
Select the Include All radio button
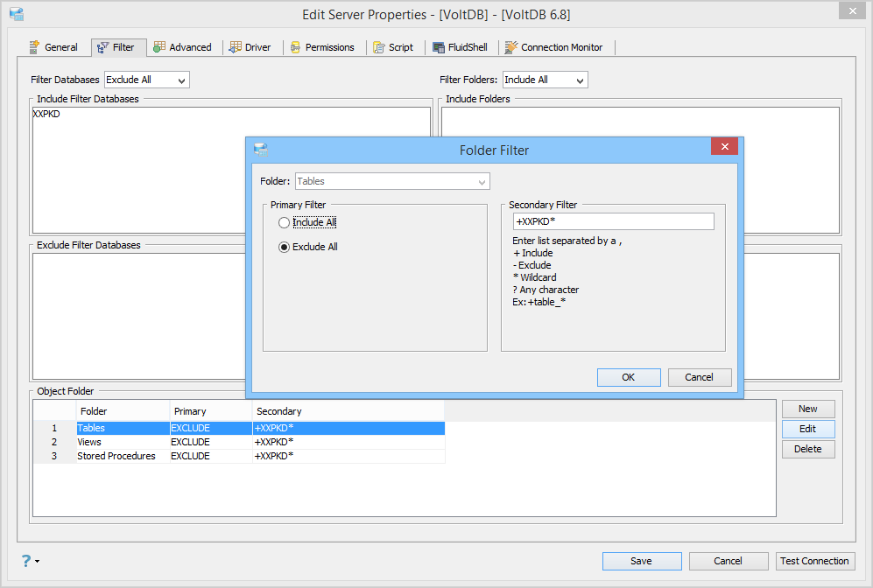pyautogui.click(x=284, y=222)
